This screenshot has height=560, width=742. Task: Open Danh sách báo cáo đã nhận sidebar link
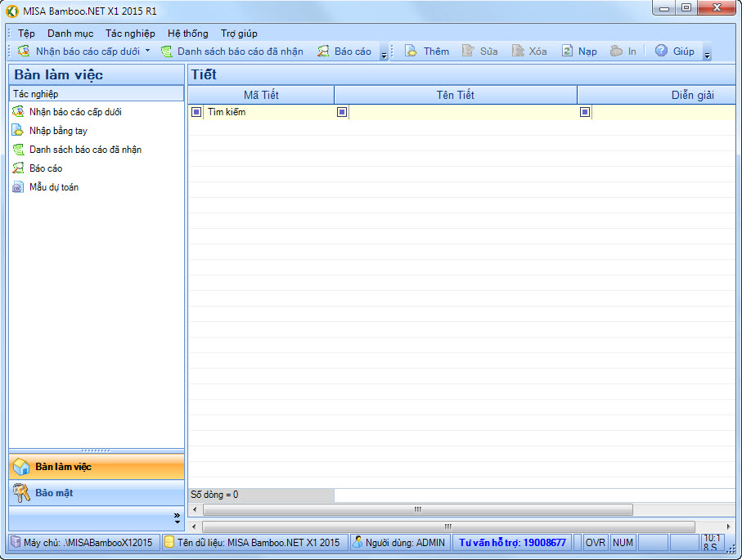(x=85, y=150)
